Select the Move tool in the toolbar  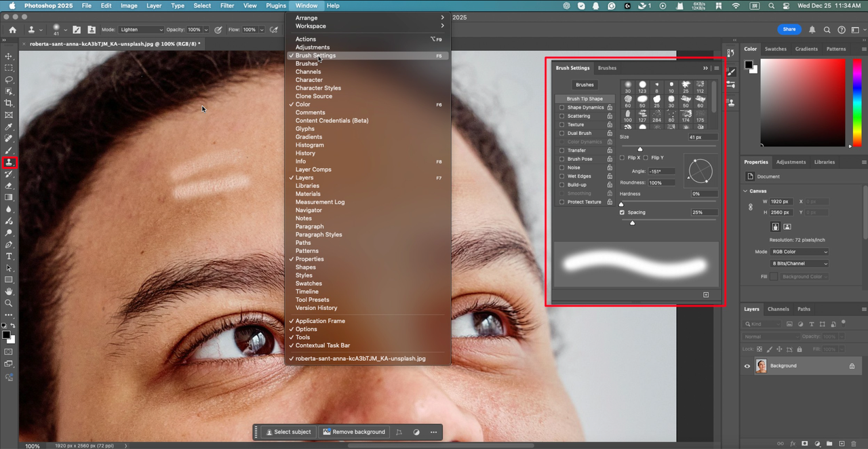pyautogui.click(x=9, y=56)
